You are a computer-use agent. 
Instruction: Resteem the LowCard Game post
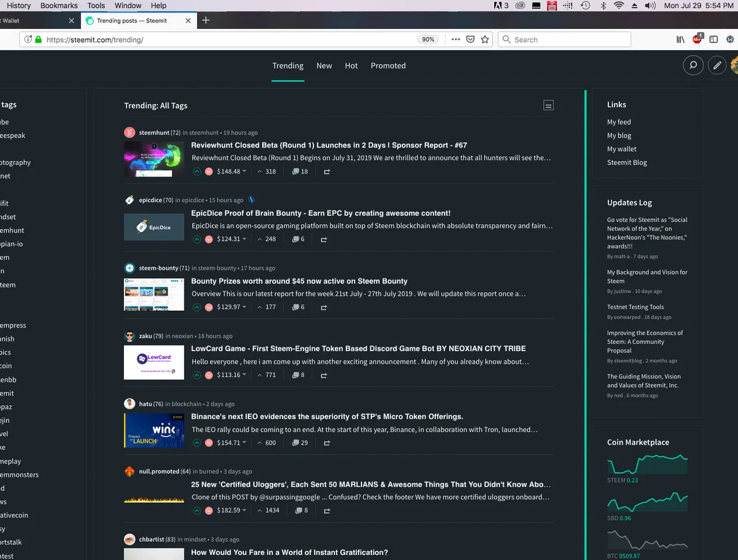point(324,375)
